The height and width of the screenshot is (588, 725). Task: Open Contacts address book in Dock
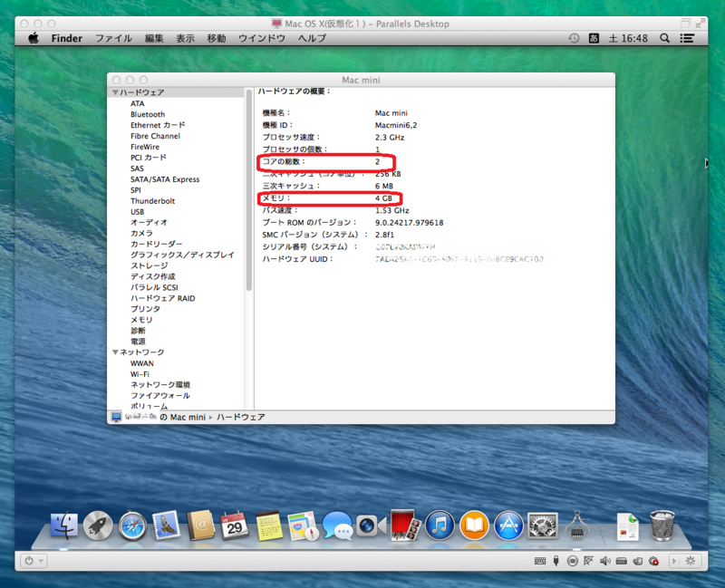(x=200, y=525)
